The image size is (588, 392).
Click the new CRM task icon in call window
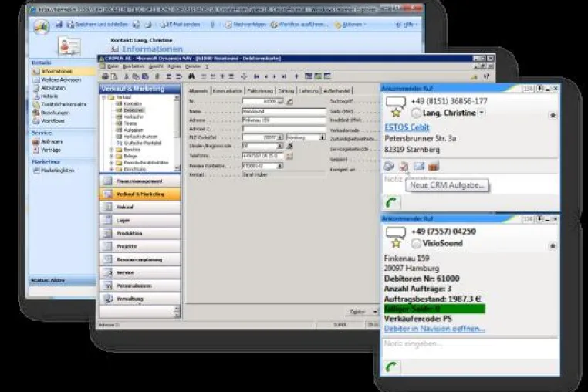(x=404, y=166)
